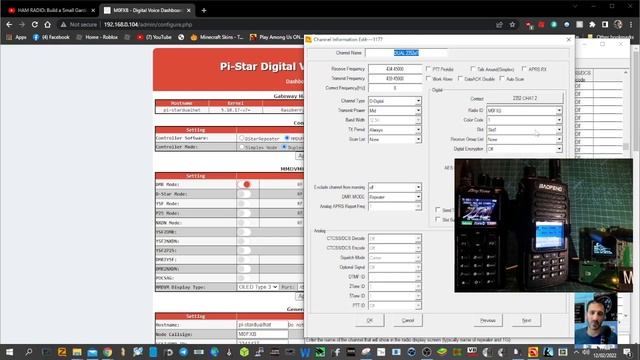Click Cancel in the channel edit dialog

[408, 320]
